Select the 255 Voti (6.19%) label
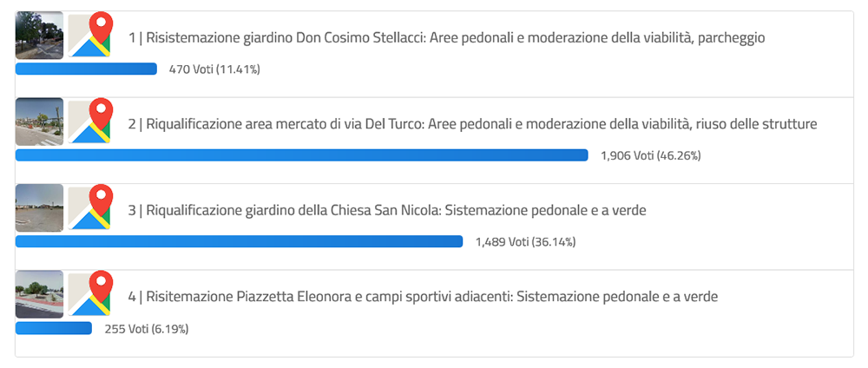The width and height of the screenshot is (868, 368). [147, 329]
